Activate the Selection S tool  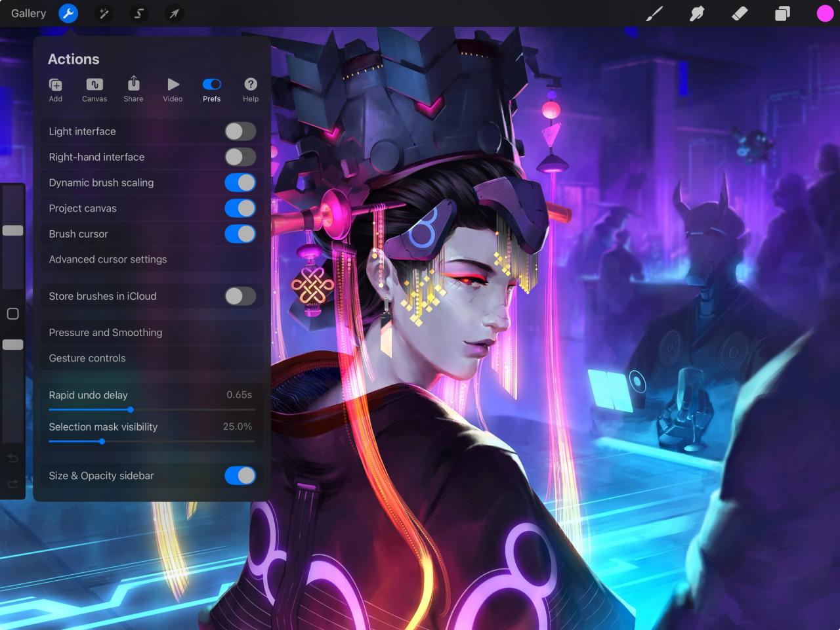(x=139, y=13)
